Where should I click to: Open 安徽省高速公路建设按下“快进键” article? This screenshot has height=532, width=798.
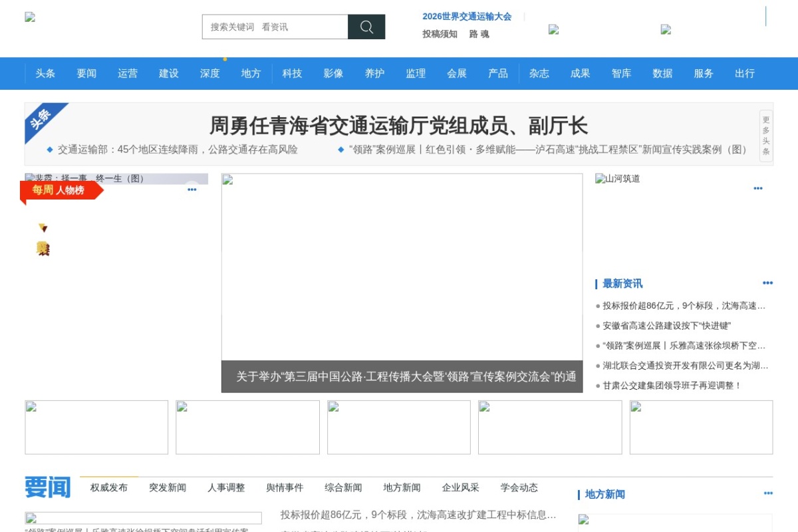tap(666, 326)
